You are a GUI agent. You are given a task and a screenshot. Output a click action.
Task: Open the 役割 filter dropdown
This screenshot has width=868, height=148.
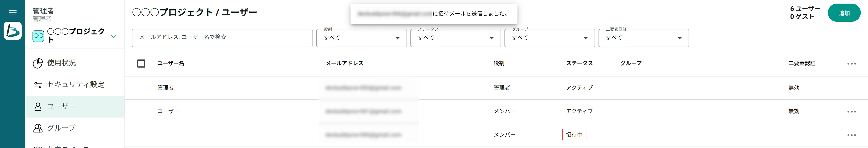point(361,38)
